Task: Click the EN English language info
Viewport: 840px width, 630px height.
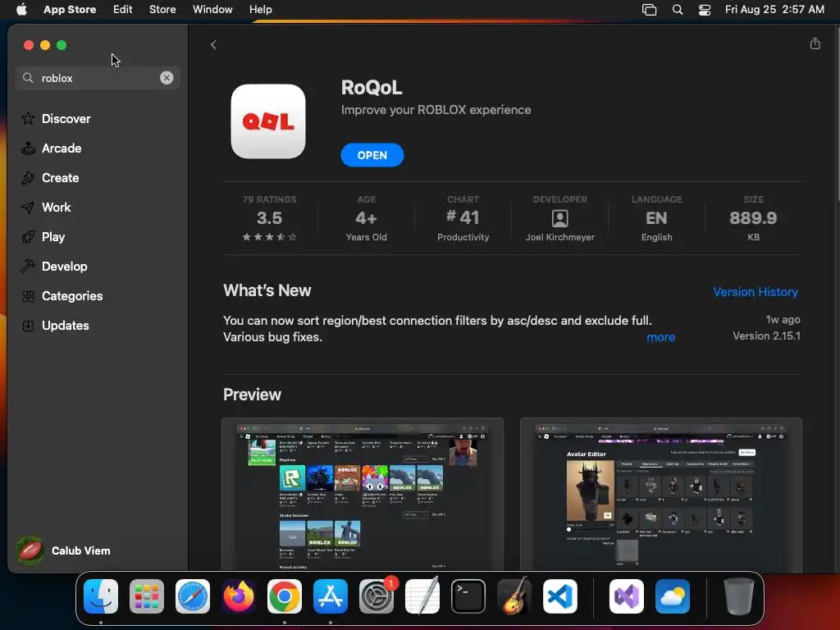Action: coord(657,218)
